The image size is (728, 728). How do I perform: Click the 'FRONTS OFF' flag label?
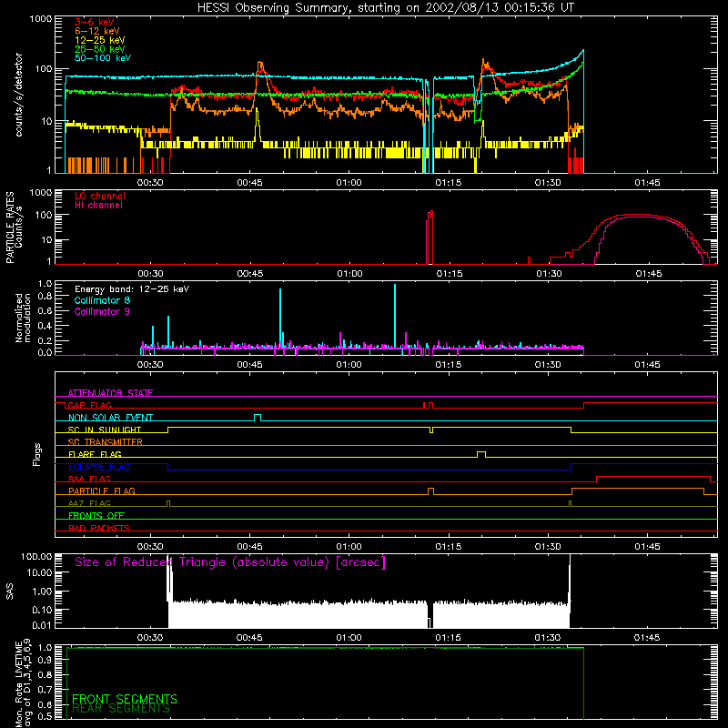pos(96,516)
